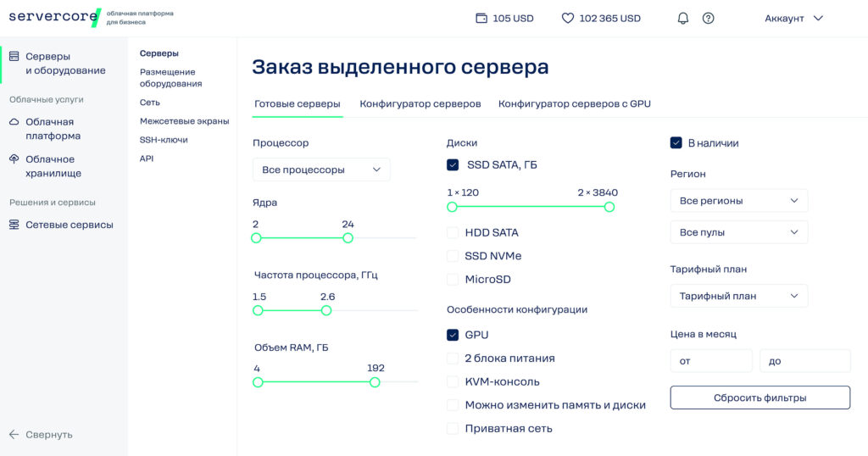Switch to Конфигуратор серверов tab

pos(420,103)
